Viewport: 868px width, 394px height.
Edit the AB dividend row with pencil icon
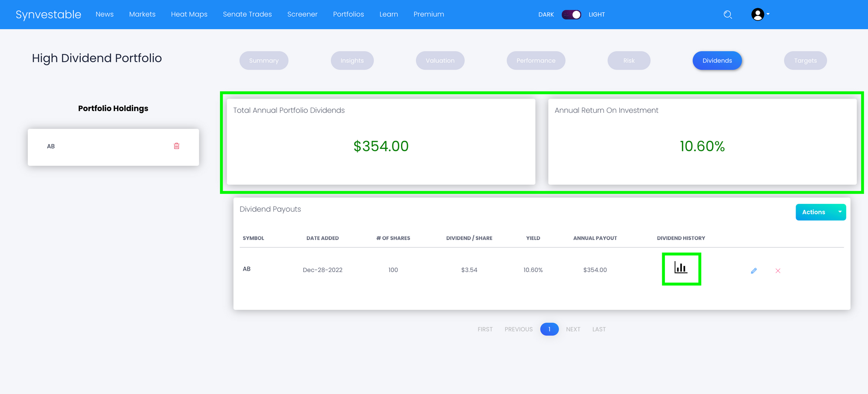tap(754, 271)
